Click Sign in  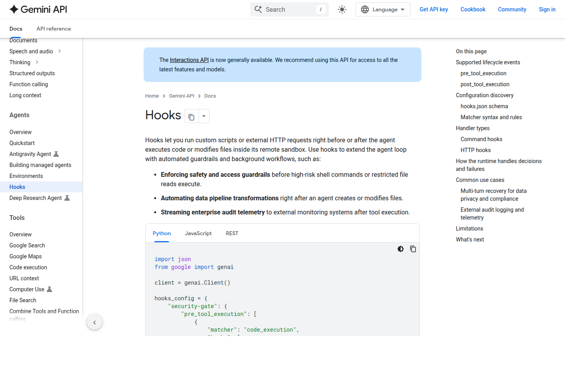pos(547,9)
